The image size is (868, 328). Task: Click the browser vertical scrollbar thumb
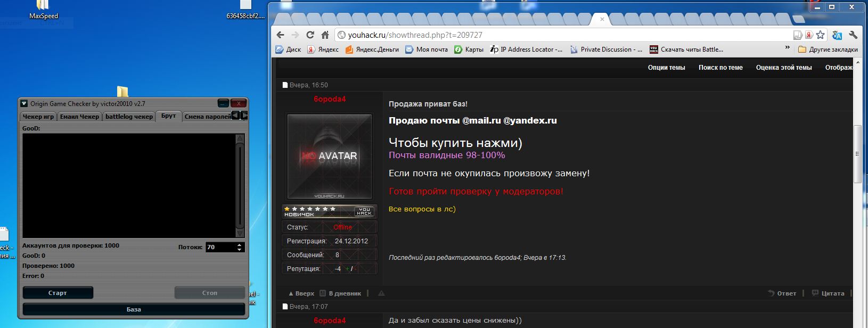coord(857,154)
